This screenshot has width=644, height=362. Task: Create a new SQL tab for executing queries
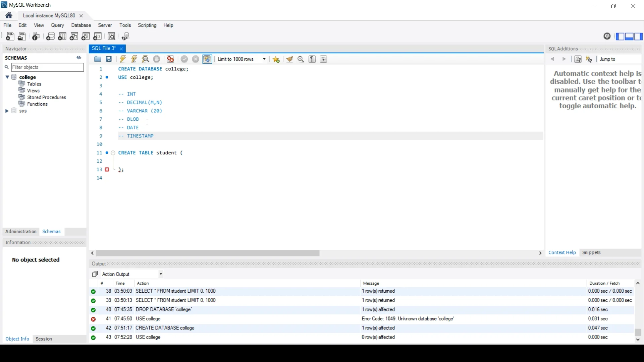(x=10, y=36)
